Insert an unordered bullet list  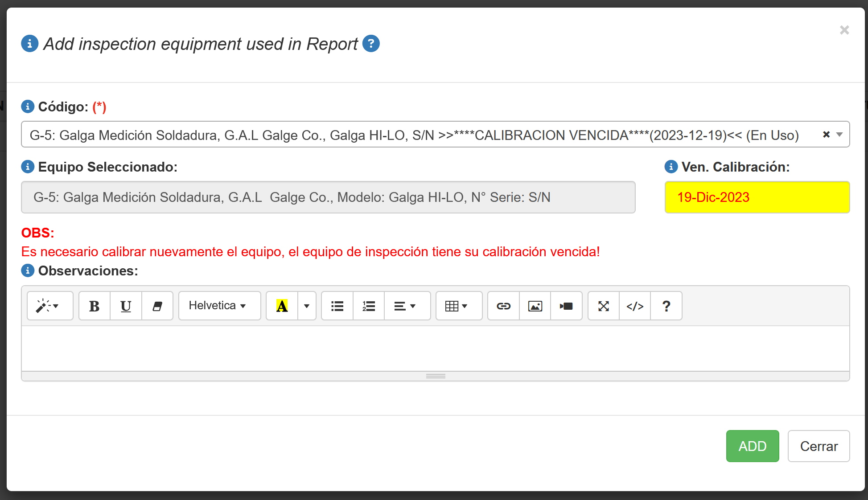(337, 306)
